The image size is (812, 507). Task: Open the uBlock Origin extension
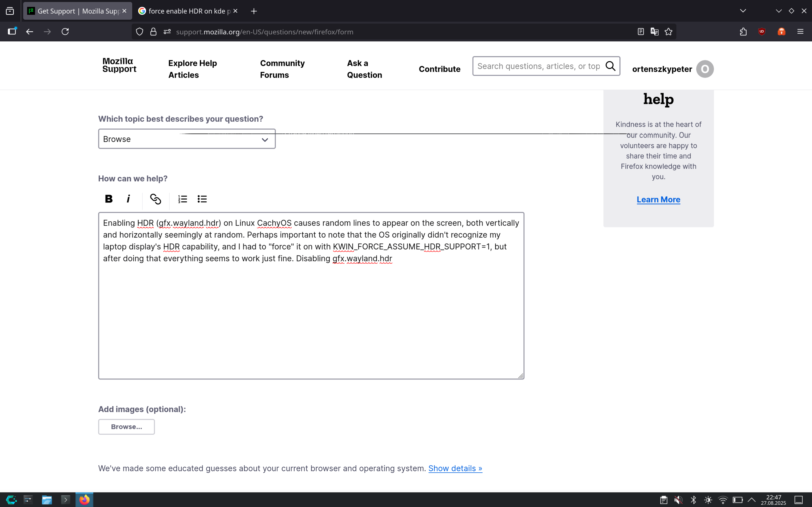click(x=762, y=32)
